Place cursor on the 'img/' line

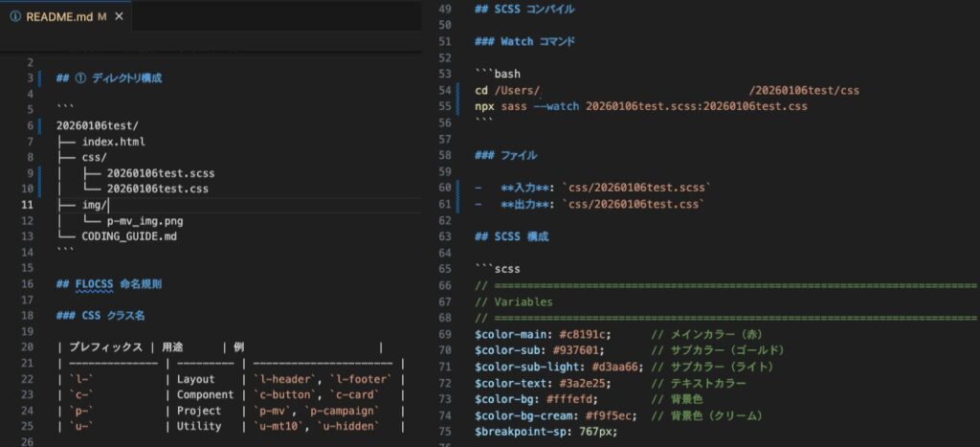point(82,205)
